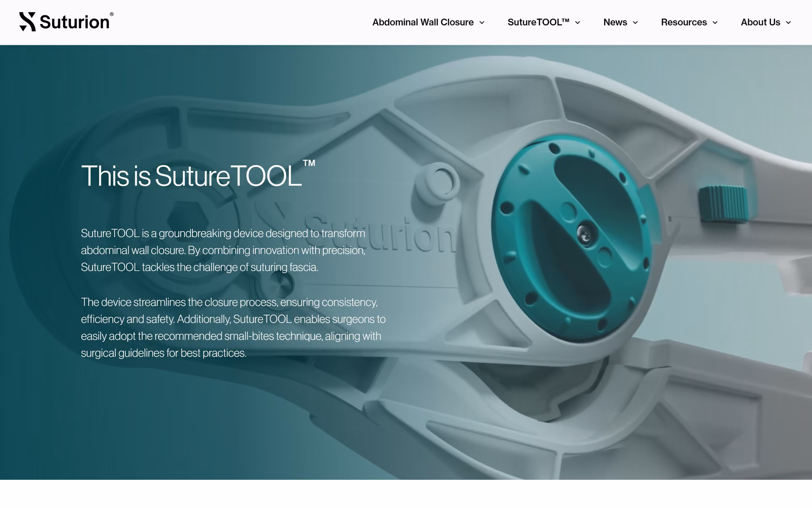Expand the chevron next to Abdominal Wall Closure
The height and width of the screenshot is (508, 812).
tap(482, 23)
